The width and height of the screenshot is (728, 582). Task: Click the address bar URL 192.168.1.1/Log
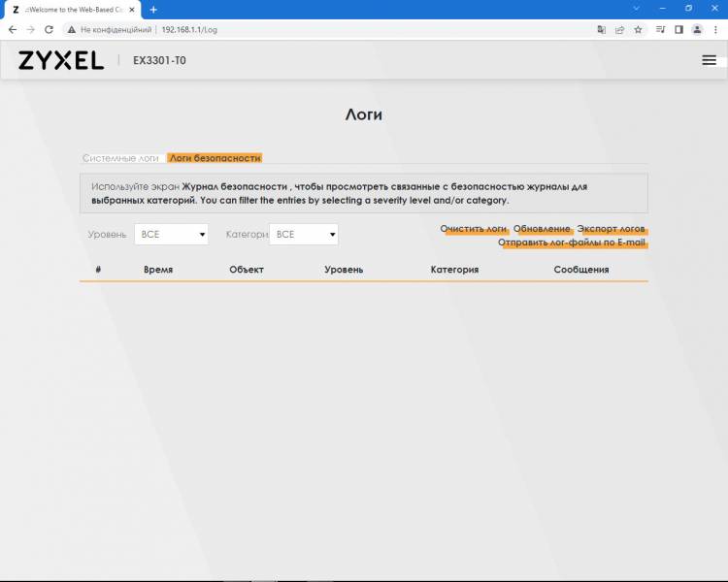(x=189, y=30)
